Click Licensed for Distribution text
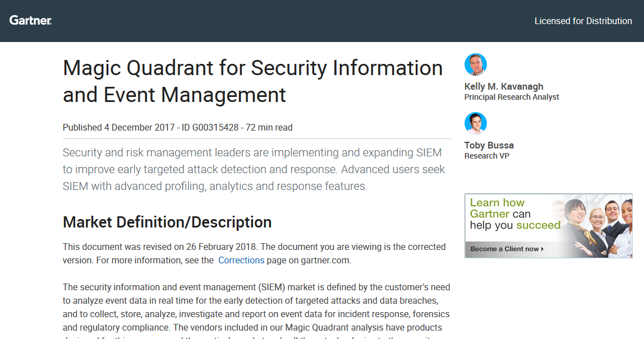 pyautogui.click(x=583, y=21)
